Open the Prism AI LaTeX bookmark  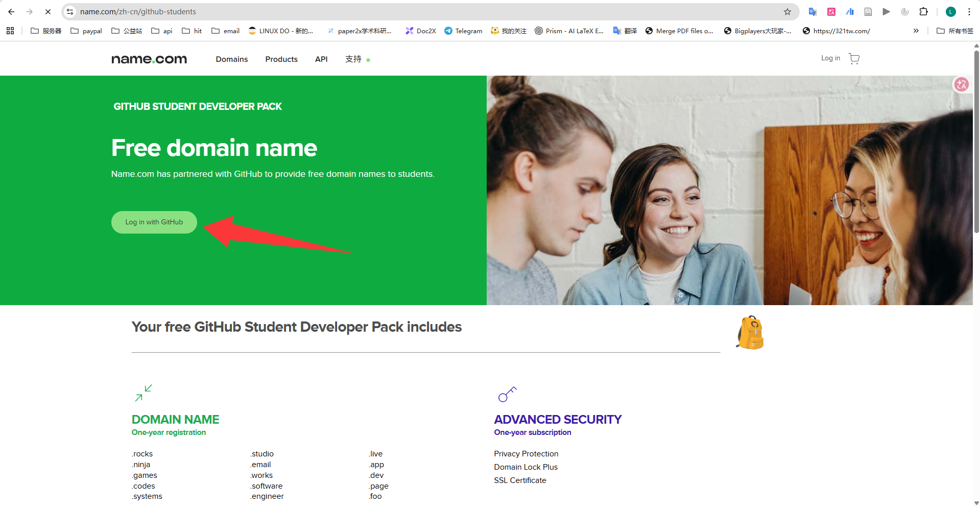(569, 31)
